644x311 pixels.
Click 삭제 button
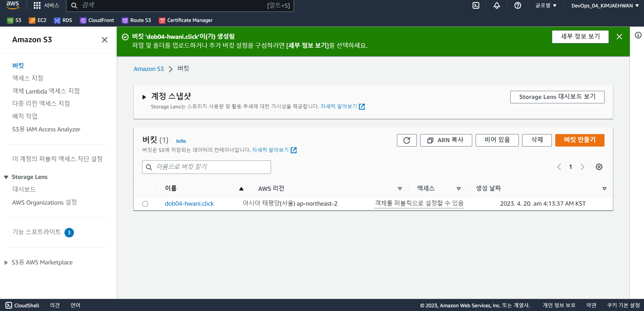click(x=537, y=140)
